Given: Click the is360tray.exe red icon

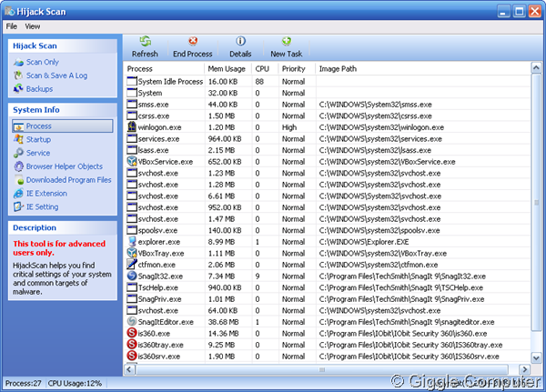Looking at the screenshot, I should (132, 345).
